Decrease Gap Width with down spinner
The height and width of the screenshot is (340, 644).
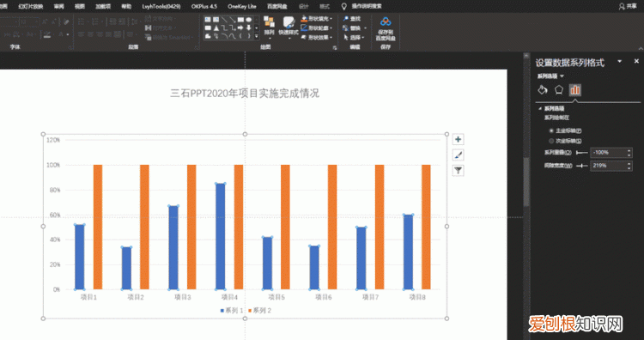click(x=629, y=169)
